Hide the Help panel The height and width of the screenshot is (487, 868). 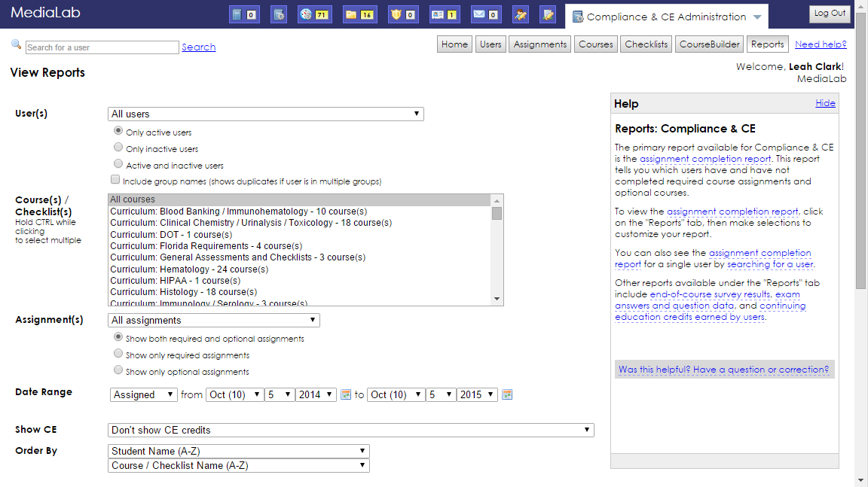(x=825, y=103)
